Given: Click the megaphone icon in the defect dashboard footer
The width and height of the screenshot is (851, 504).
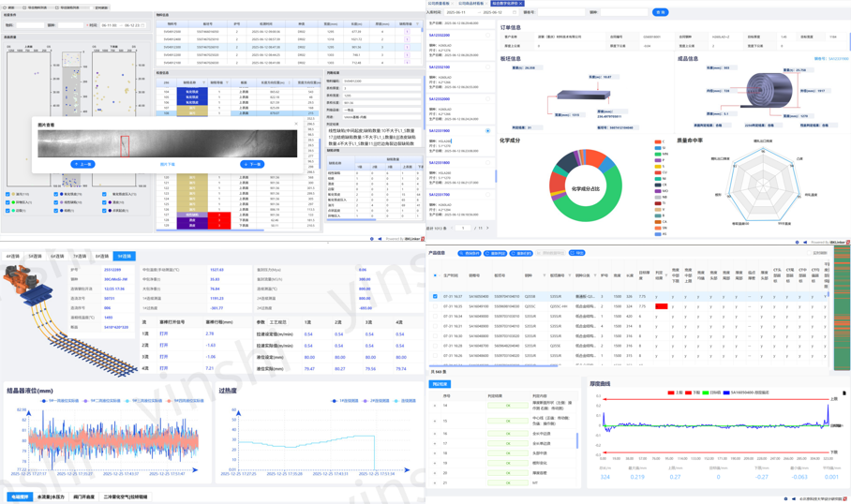Looking at the screenshot, I should 380,239.
